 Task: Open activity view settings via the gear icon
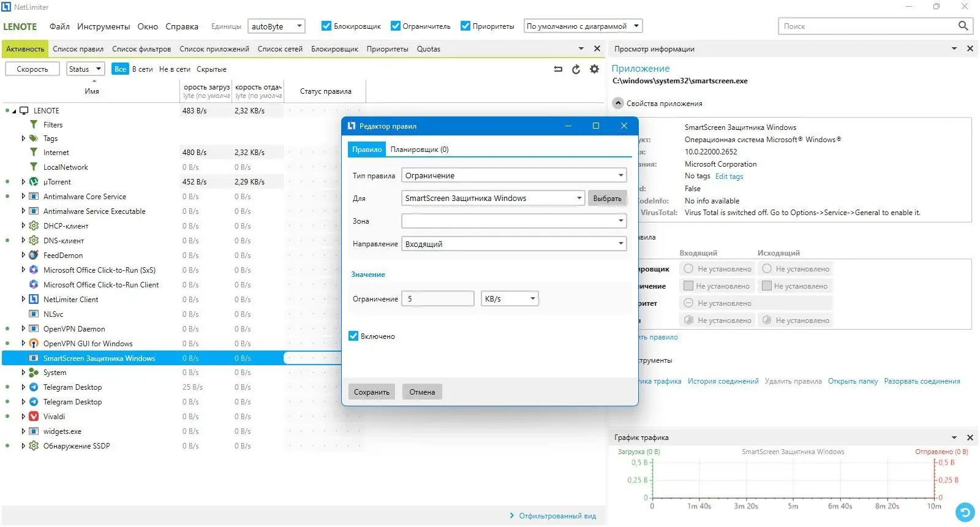point(594,69)
